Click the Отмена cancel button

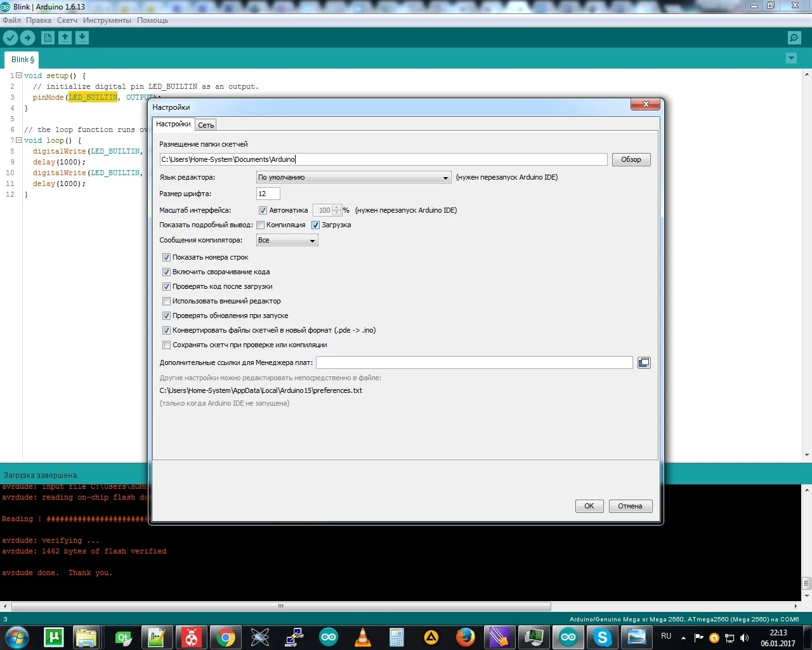coord(630,506)
